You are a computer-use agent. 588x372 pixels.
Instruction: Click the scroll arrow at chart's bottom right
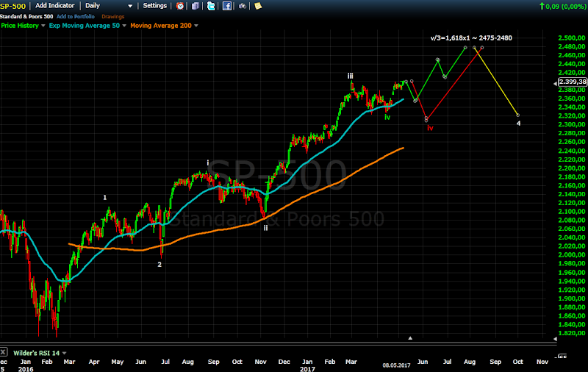pyautogui.click(x=555, y=339)
